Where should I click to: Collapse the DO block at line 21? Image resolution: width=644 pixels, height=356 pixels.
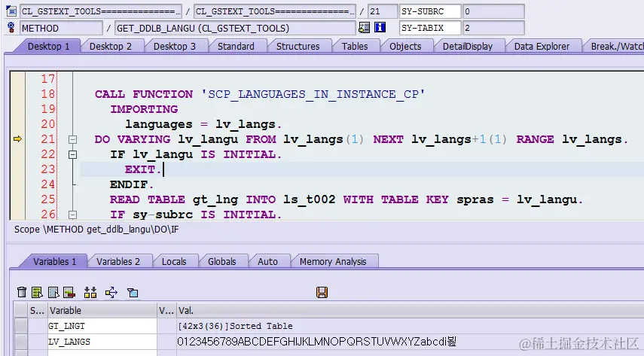point(73,139)
